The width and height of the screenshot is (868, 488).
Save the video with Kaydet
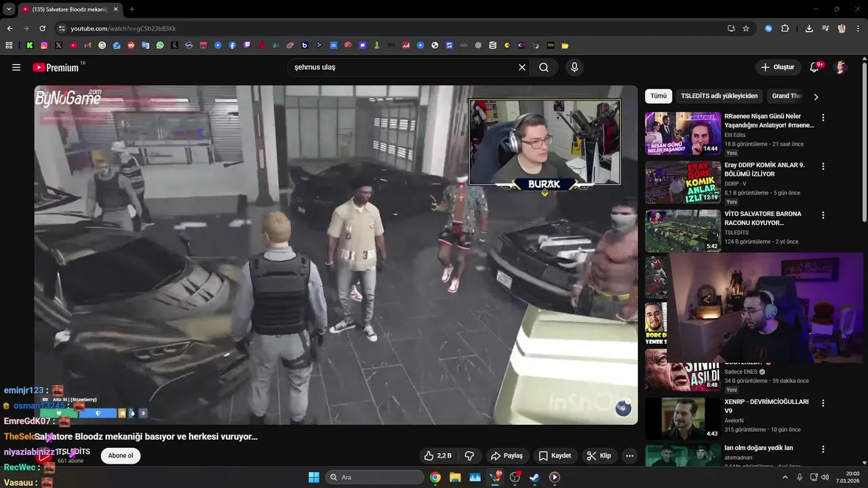tap(555, 455)
